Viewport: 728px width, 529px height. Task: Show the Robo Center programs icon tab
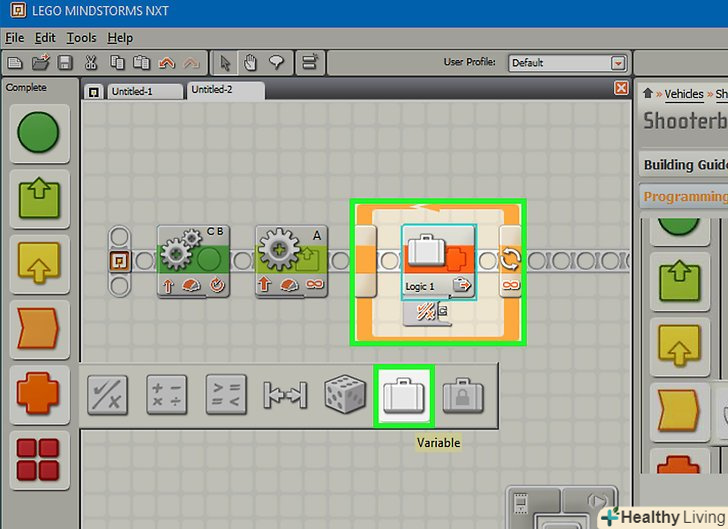coord(94,92)
